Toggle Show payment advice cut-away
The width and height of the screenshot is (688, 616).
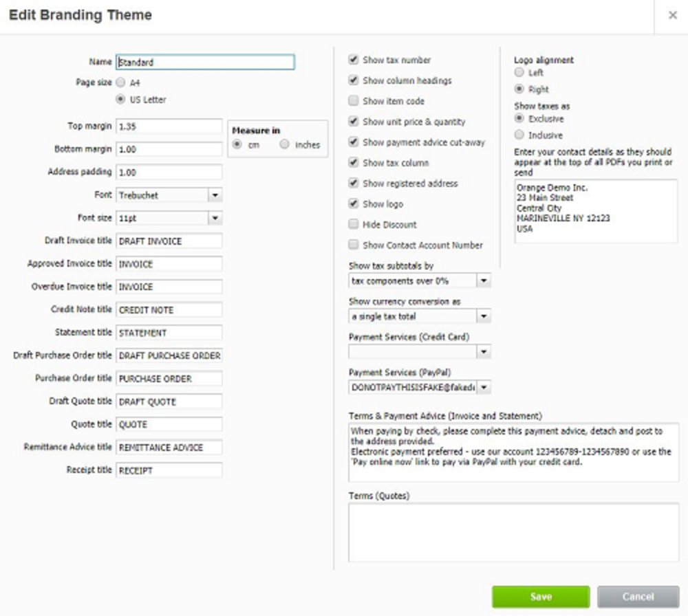(354, 142)
